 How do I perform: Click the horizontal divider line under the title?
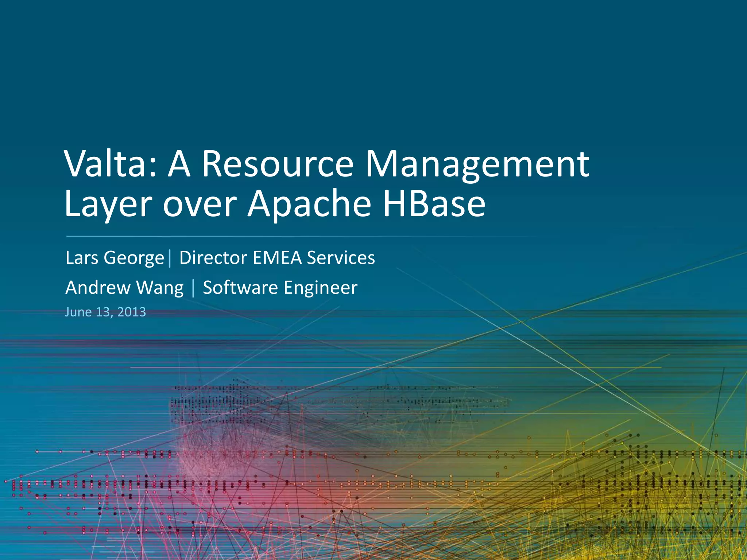click(292, 236)
